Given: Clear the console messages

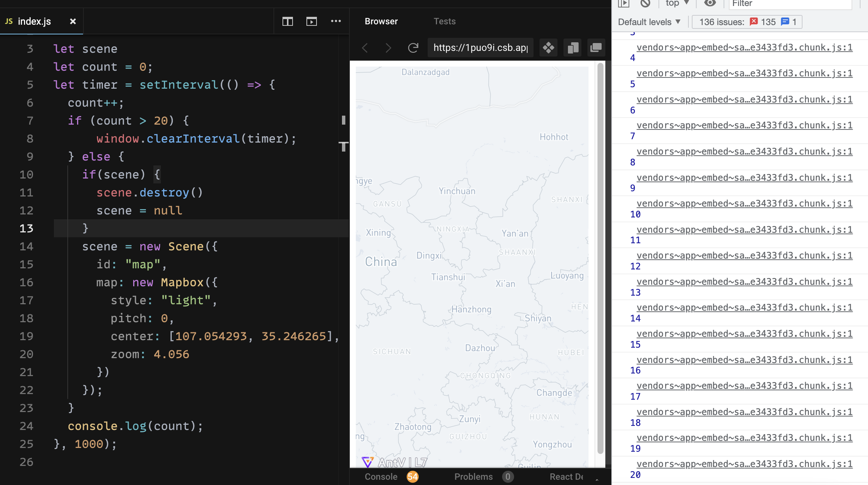Looking at the screenshot, I should pyautogui.click(x=645, y=4).
